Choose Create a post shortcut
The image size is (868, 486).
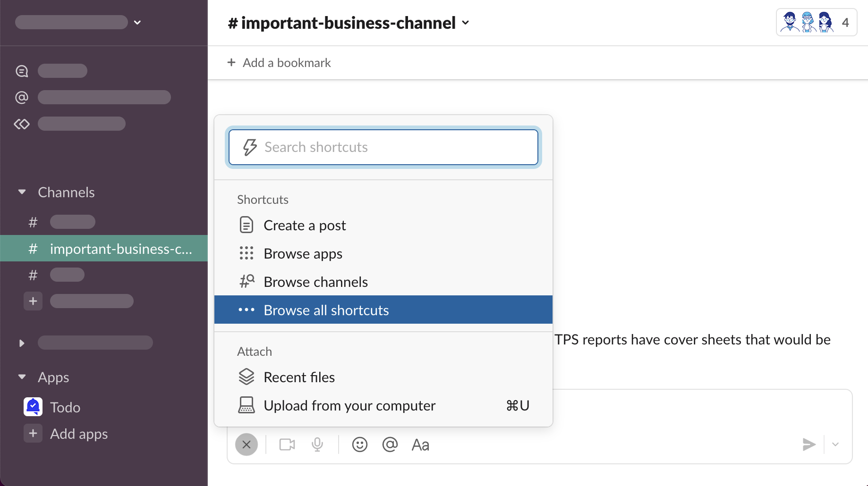[x=305, y=226]
